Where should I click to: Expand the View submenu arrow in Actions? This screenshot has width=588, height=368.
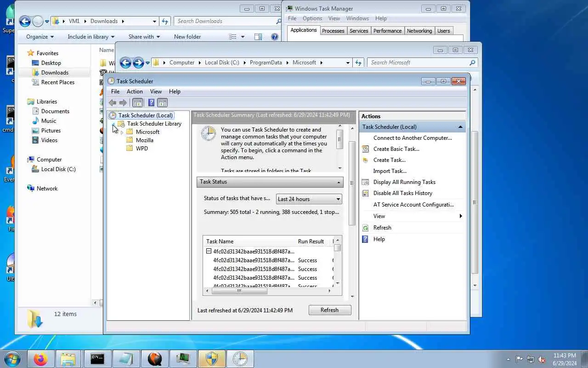point(461,216)
